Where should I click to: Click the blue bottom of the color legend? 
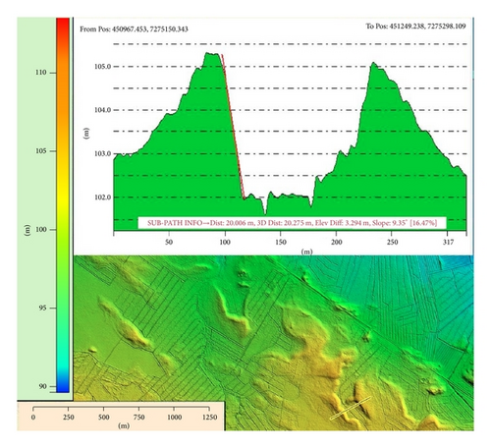(x=63, y=386)
